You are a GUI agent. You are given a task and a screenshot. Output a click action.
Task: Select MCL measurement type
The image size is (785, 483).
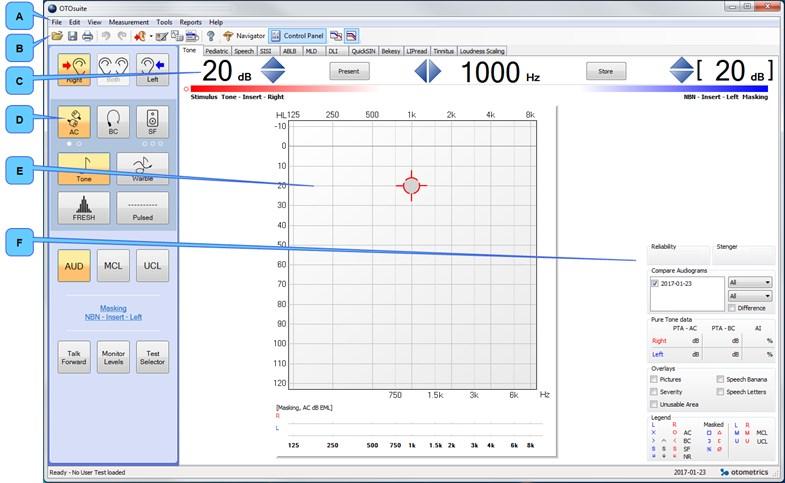(113, 266)
